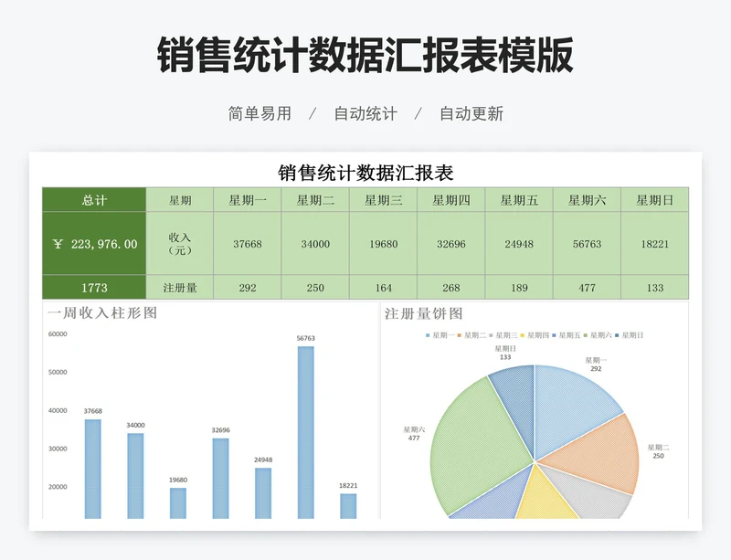
Task: Click the bar labeled 34000
Action: tap(135, 476)
